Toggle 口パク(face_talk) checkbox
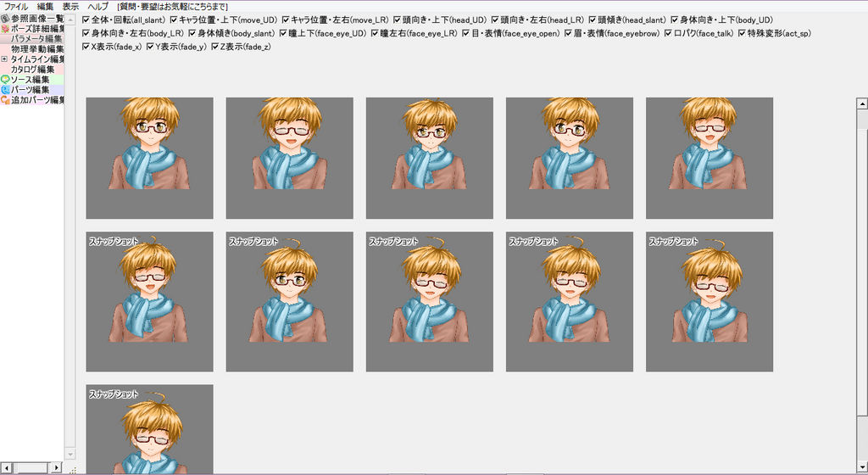The height and width of the screenshot is (475, 868). [668, 33]
